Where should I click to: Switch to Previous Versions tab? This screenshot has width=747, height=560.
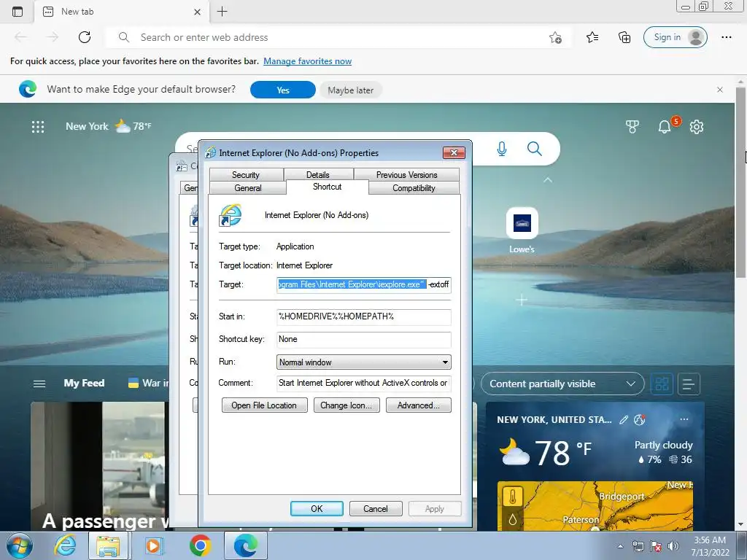406,175
